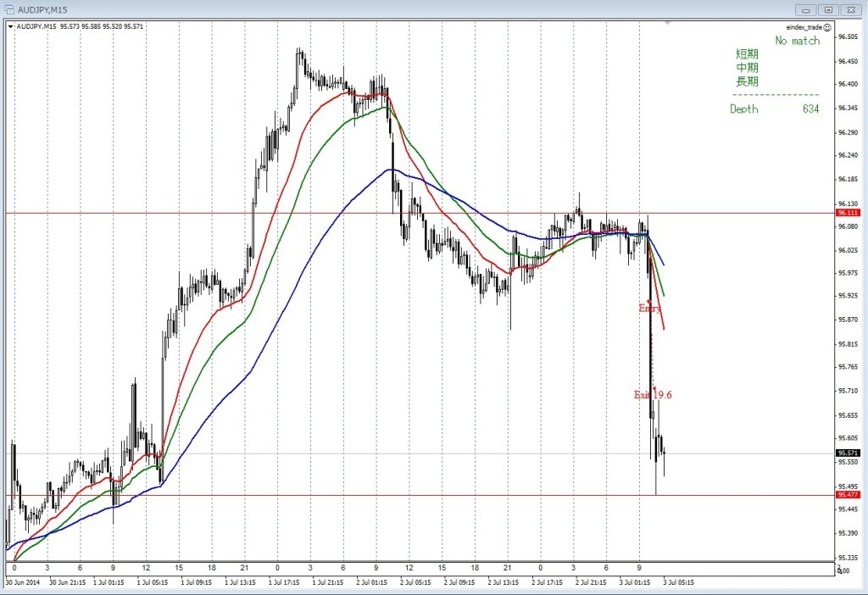The image size is (868, 595).
Task: Select the red Entry trade label
Action: tap(650, 308)
